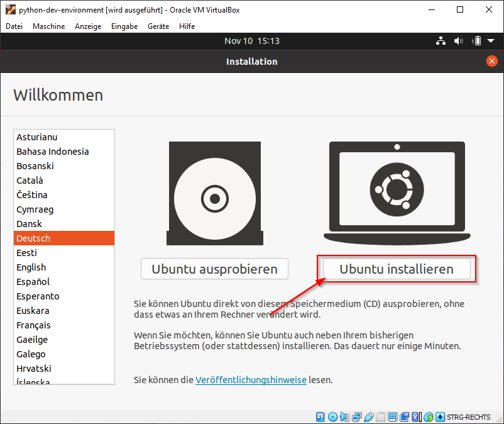Screen dimensions: 504x424
Task: Click the STRG-RECHTS keyboard indicator
Action: click(468, 416)
